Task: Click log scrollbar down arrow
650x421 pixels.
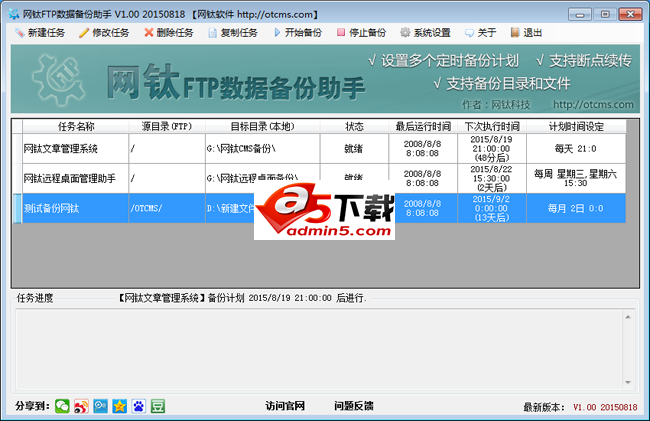Action: [x=628, y=382]
